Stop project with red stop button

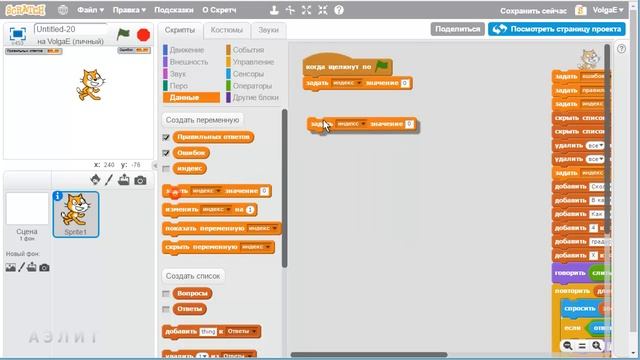143,35
